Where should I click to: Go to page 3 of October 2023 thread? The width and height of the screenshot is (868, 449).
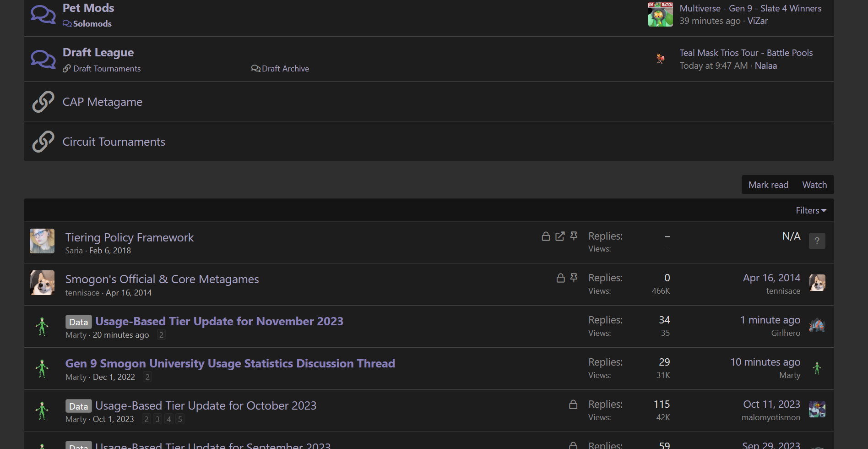157,419
